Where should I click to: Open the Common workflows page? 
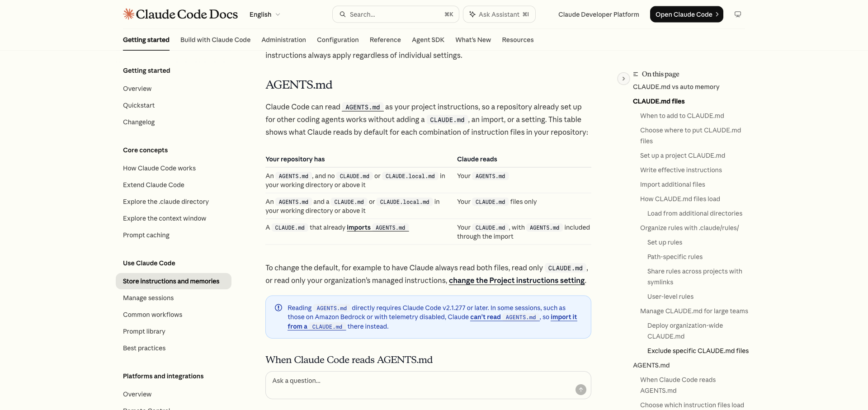[x=152, y=315]
